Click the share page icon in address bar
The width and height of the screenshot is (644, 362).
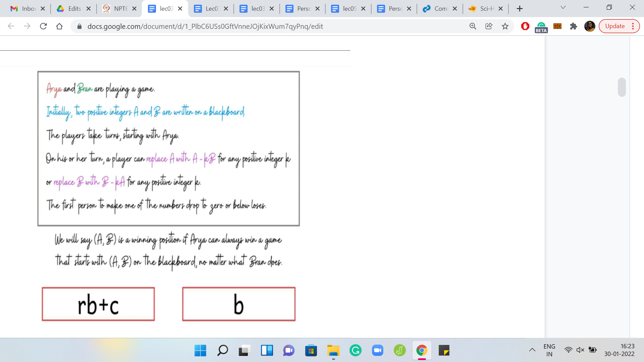tap(489, 26)
